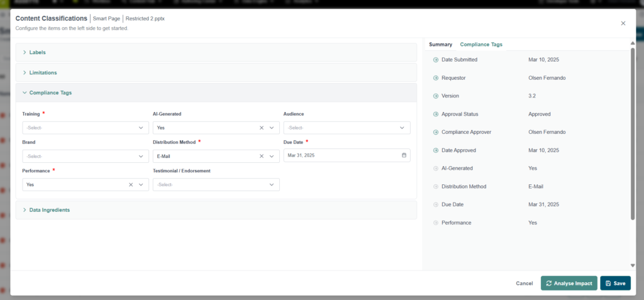
Task: Click the Olsen Fernando value beside Requestor
Action: coord(547,77)
